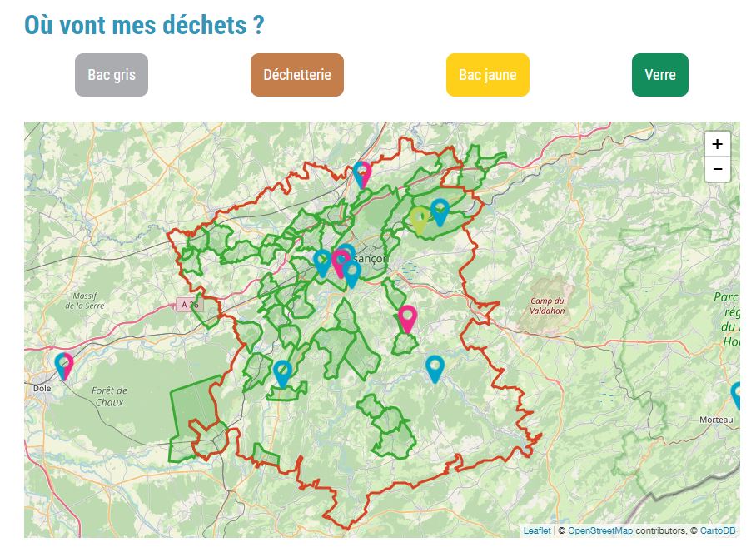Image resolution: width=756 pixels, height=557 pixels.
Task: Enable the Verre filter
Action: point(660,74)
